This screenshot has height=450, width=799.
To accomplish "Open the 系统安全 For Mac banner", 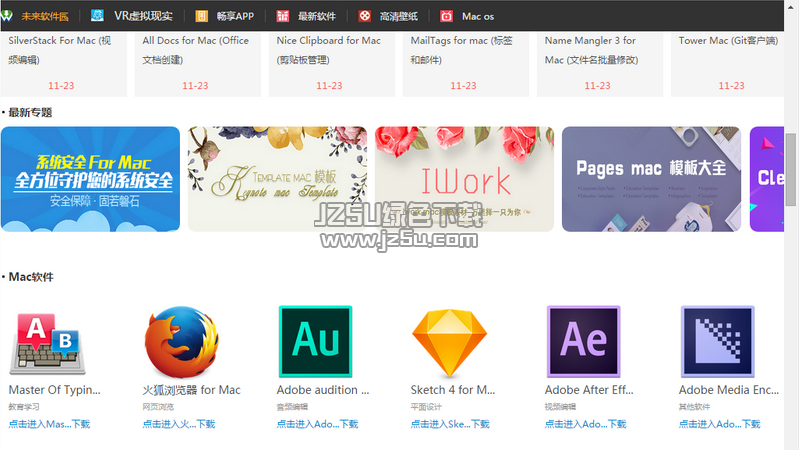I will 90,179.
